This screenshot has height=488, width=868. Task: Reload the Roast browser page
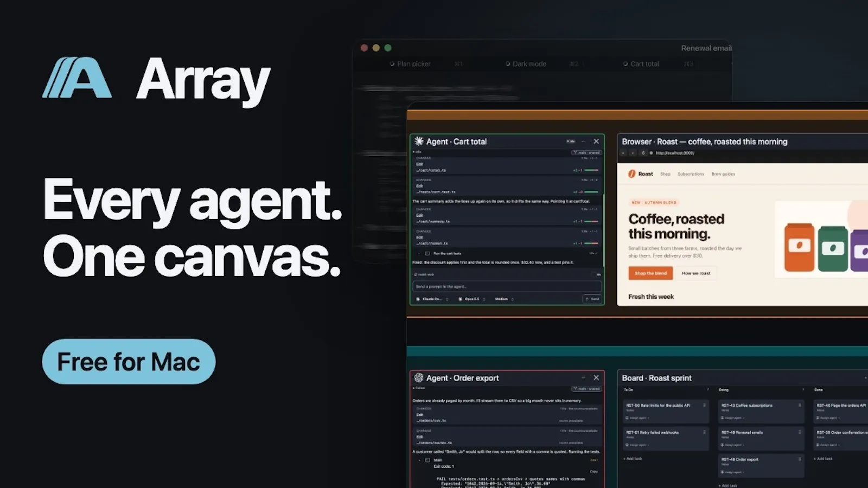(643, 153)
